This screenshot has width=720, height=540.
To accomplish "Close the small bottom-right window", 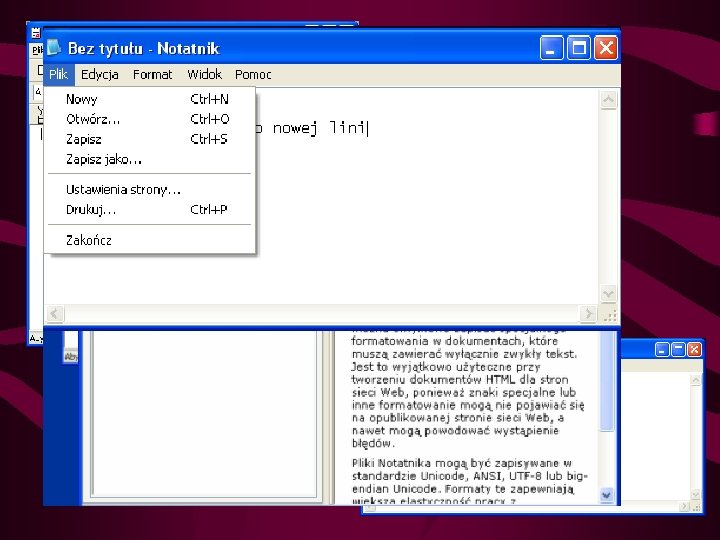I will 694,350.
